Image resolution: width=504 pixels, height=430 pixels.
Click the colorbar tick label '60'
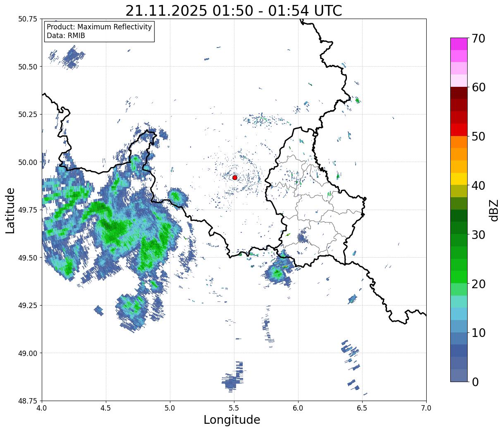478,87
